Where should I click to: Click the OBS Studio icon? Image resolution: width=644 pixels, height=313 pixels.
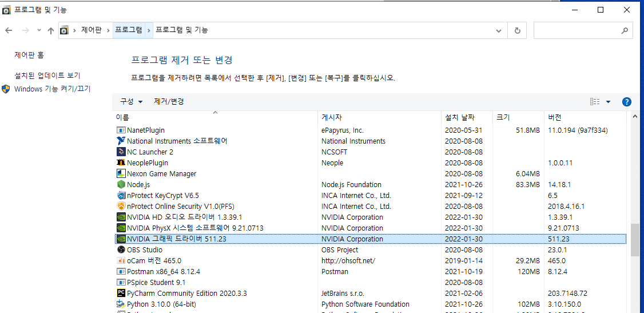pos(121,249)
